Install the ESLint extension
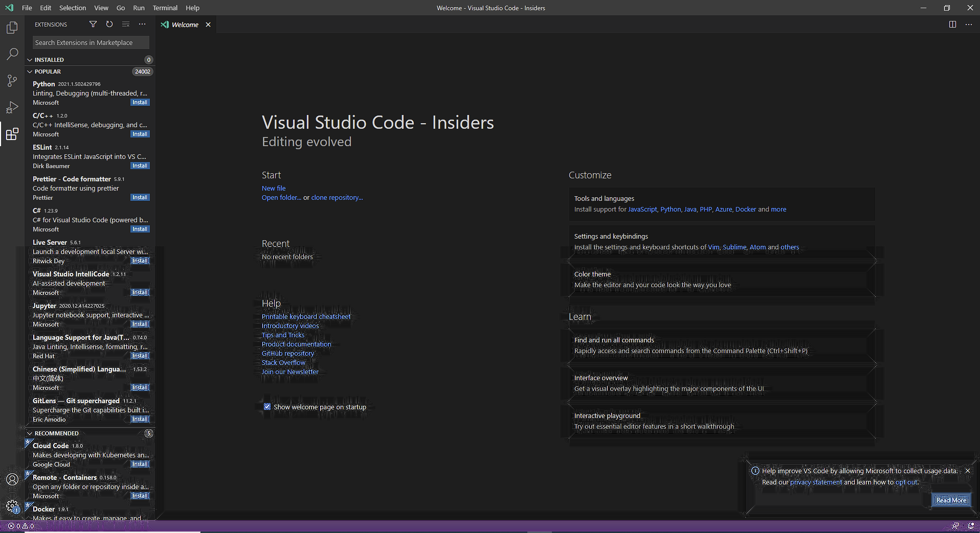This screenshot has width=980, height=533. pyautogui.click(x=140, y=166)
